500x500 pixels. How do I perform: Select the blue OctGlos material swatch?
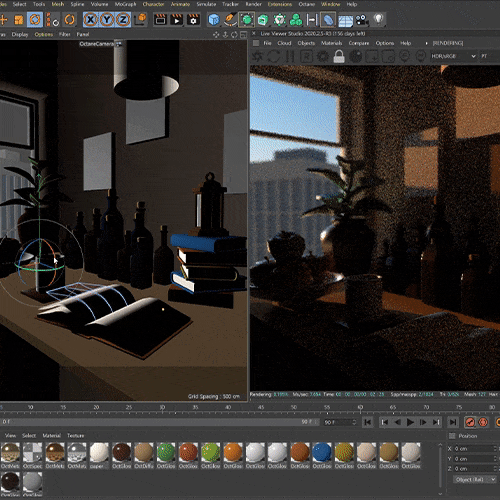tap(322, 452)
